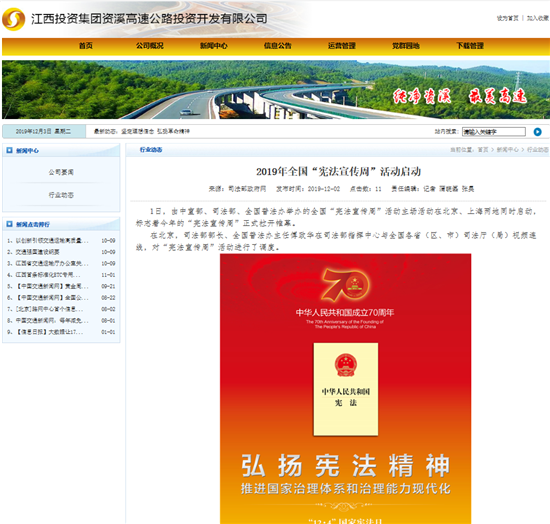Open ranked news item 9 【信息日报】
The height and width of the screenshot is (524, 550).
[x=49, y=332]
